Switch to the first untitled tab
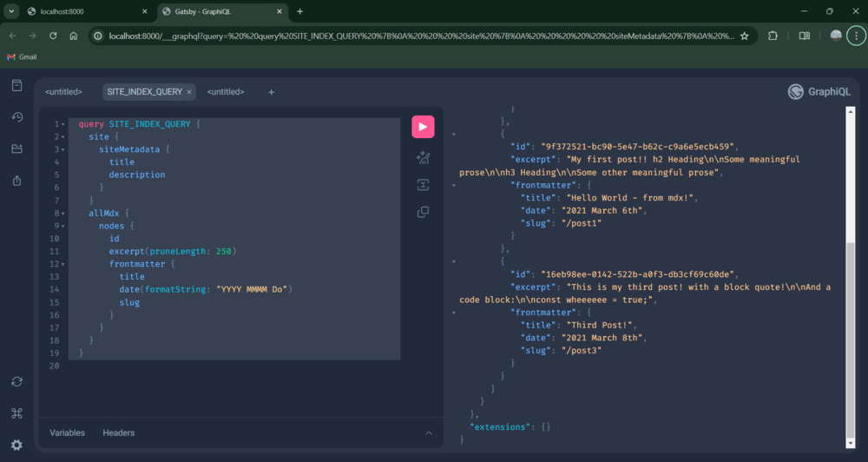Viewport: 868px width, 462px height. tap(63, 92)
